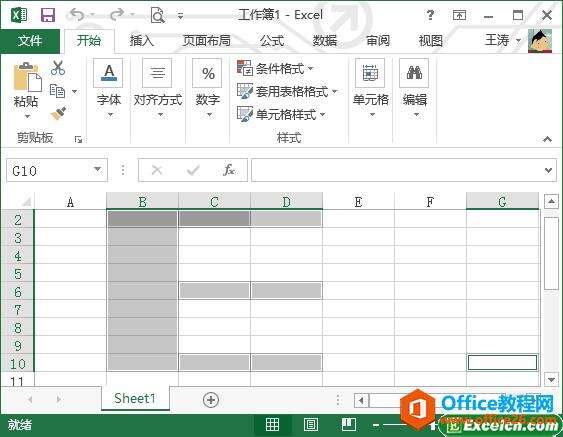Open the 条件格式 conditional formatting menu

pos(275,68)
